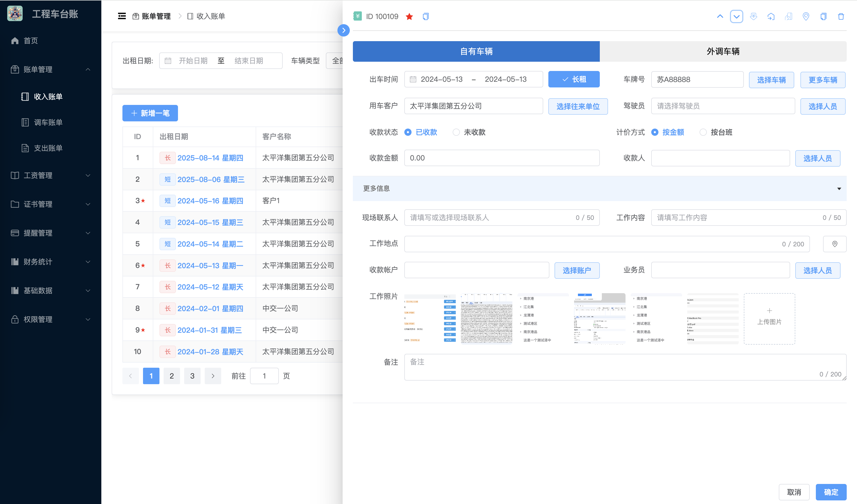The height and width of the screenshot is (504, 857).
Task: Click the breadcrumb collapse icon beside 账单管理
Action: (x=122, y=16)
